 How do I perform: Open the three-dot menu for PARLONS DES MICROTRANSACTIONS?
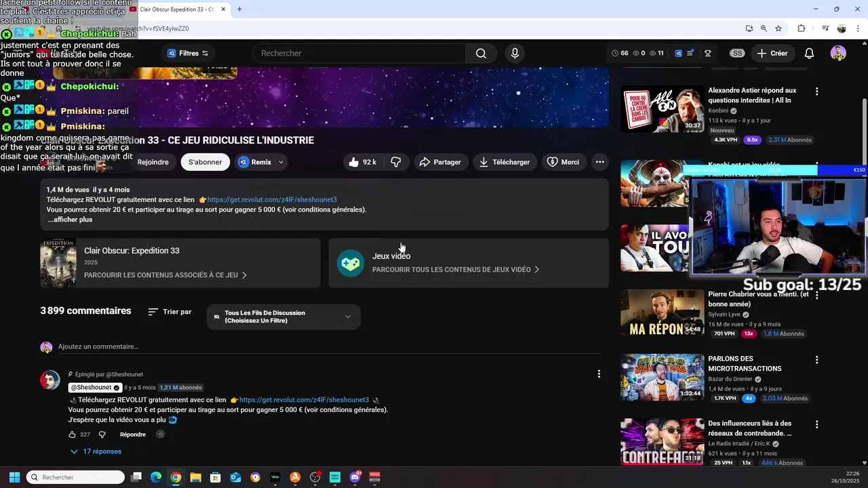point(816,360)
